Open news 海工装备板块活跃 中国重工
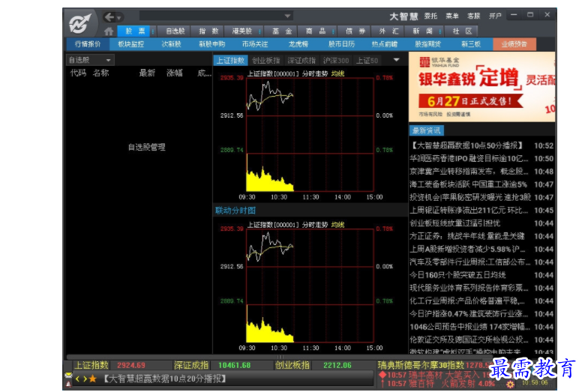Viewport: 582px width, 392px height. (482, 184)
